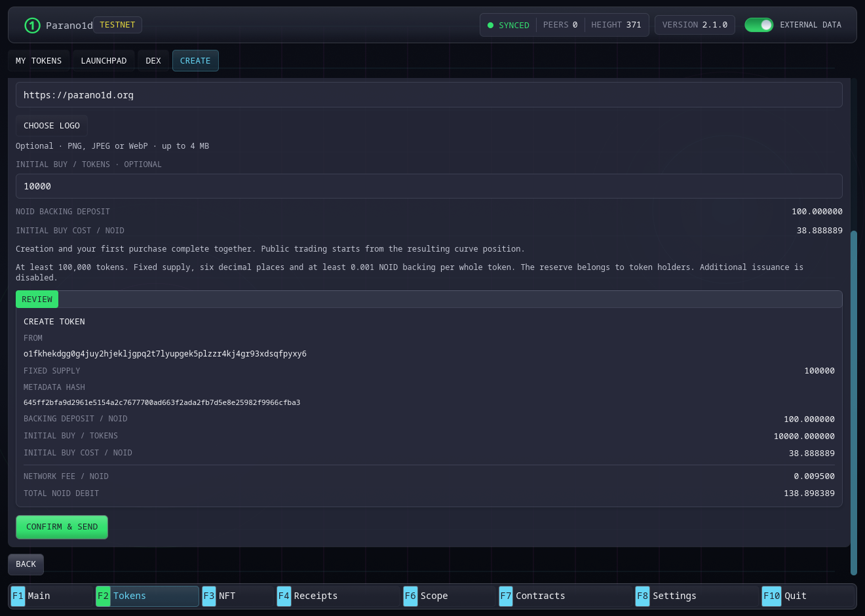Click the PEERS 0 status entry

(560, 25)
